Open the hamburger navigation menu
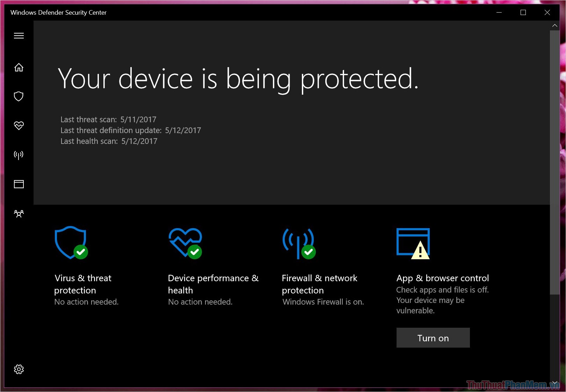This screenshot has width=566, height=392. [19, 35]
